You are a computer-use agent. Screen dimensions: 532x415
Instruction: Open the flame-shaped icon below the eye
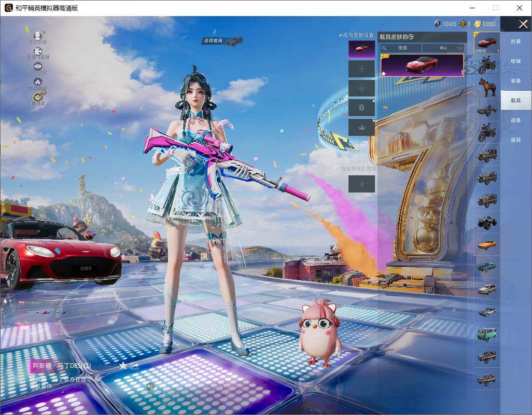[x=38, y=81]
